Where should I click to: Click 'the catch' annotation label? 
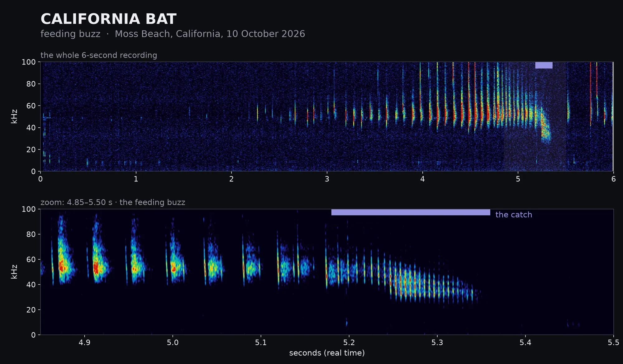[514, 215]
